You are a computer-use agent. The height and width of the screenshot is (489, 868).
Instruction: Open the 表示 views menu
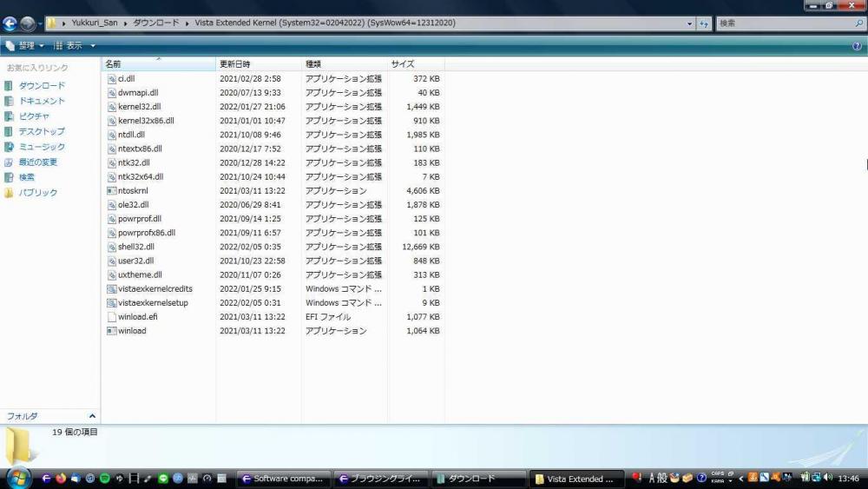[x=69, y=45]
